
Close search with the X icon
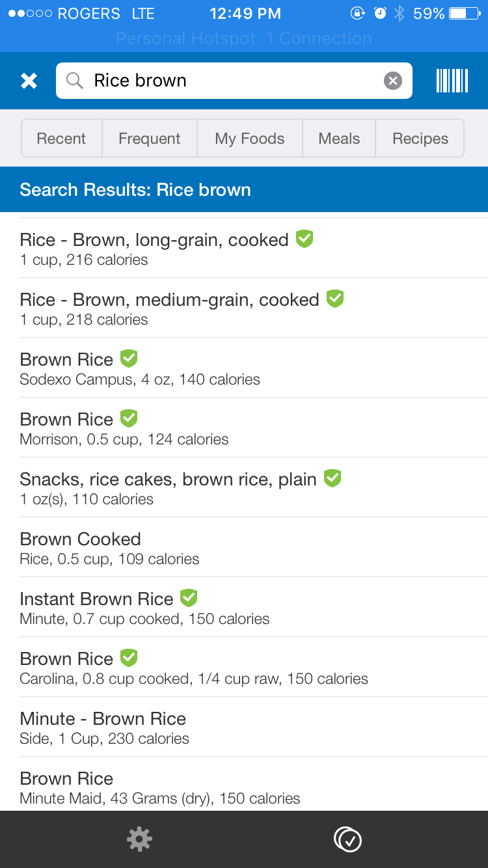pos(29,81)
